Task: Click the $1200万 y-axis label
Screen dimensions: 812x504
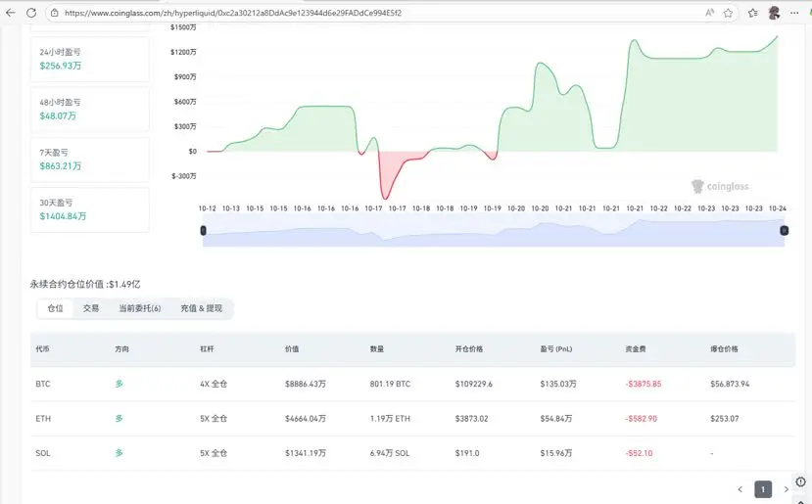Action: coord(183,52)
